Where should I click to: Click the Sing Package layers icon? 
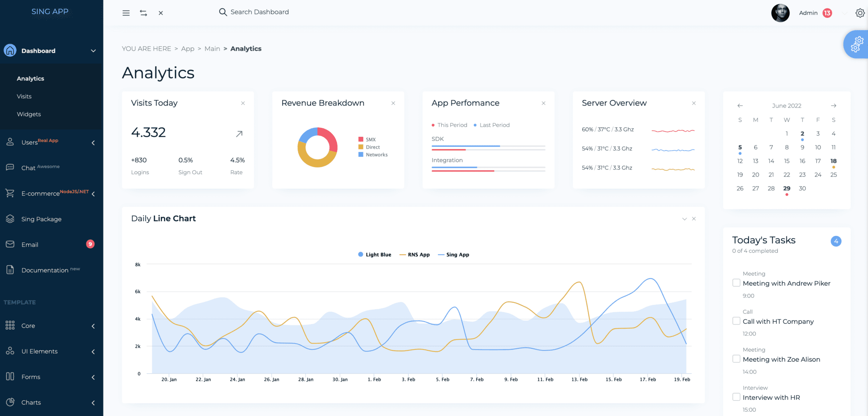tap(10, 219)
